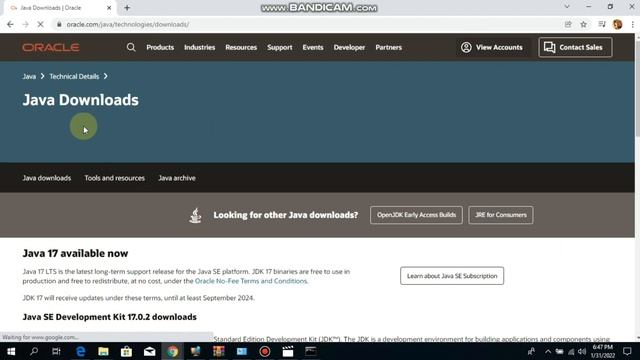This screenshot has height=360, width=640.
Task: Open Chrome three-dot menu
Action: click(632, 24)
